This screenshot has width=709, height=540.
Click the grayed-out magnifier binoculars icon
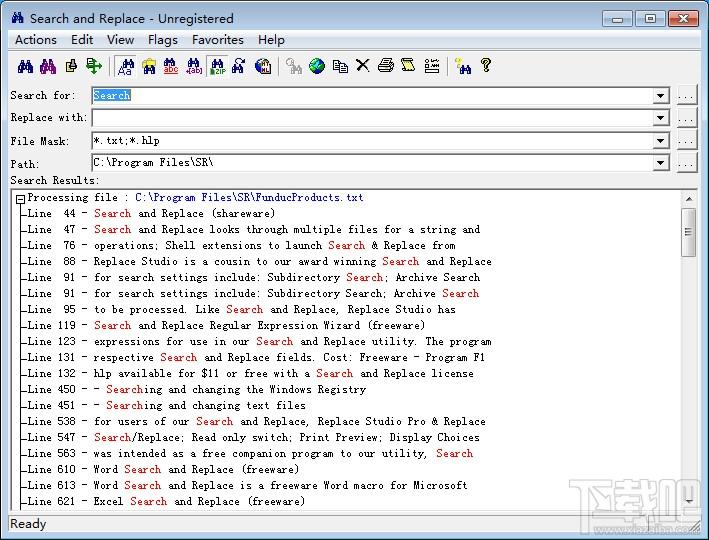[293, 66]
